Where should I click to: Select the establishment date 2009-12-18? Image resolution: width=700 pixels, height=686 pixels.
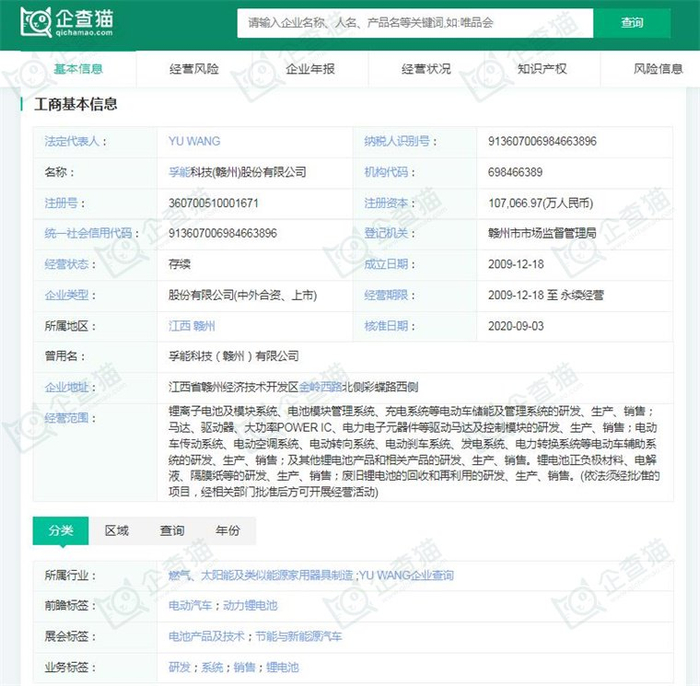click(x=516, y=264)
